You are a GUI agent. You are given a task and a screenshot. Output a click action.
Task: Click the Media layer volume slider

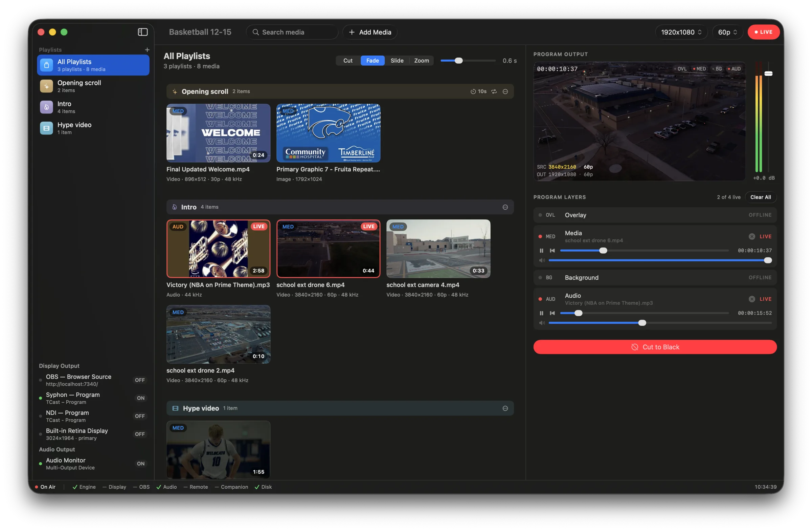click(660, 260)
